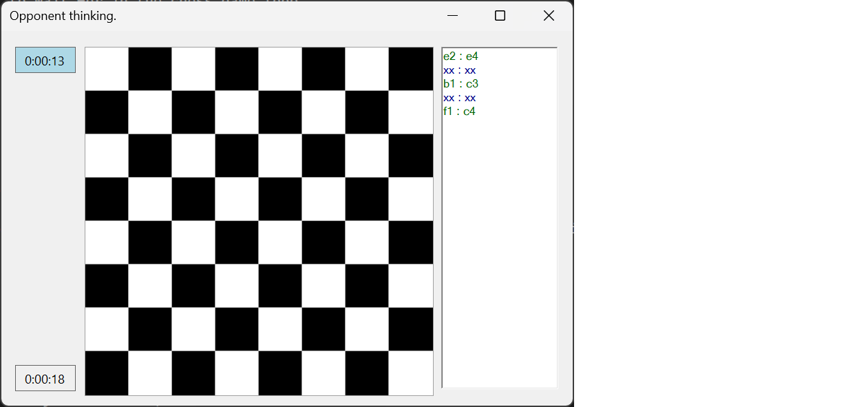Click the bottom-right white corner square
868x407 pixels.
click(411, 372)
